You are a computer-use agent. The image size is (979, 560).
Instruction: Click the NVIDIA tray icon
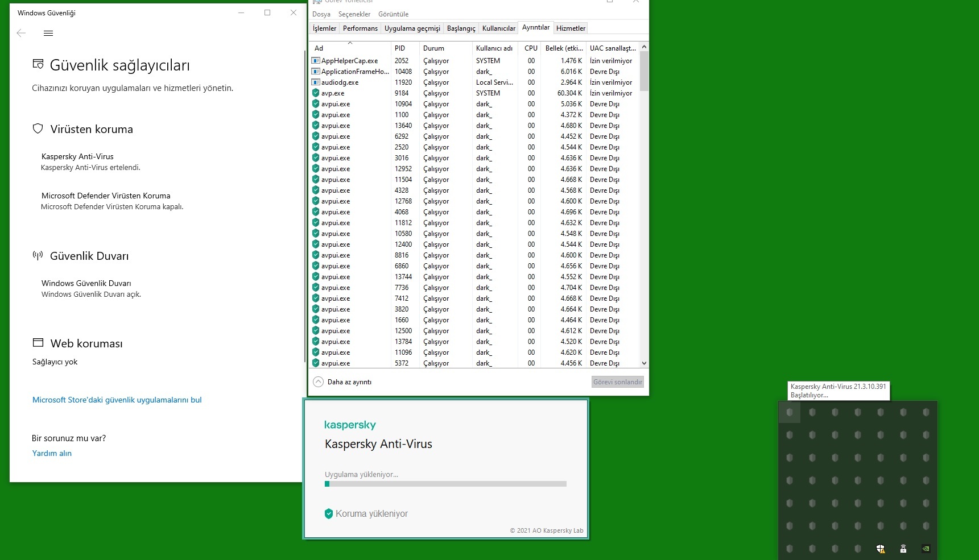[926, 549]
